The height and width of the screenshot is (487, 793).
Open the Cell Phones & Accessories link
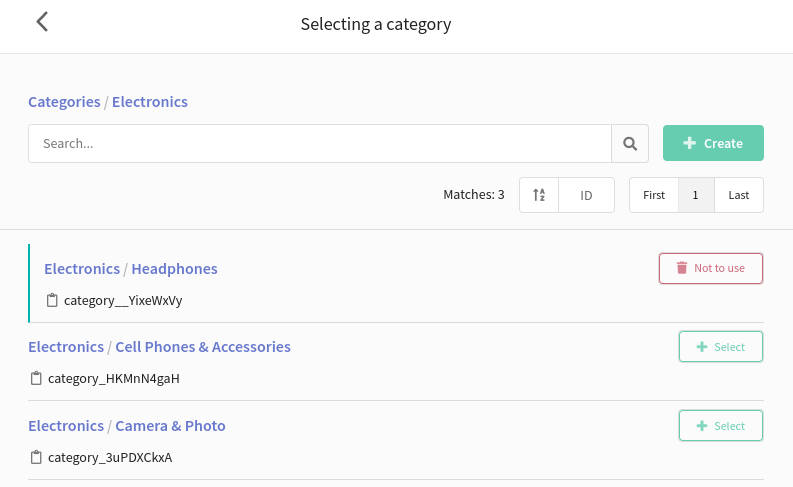(x=203, y=347)
